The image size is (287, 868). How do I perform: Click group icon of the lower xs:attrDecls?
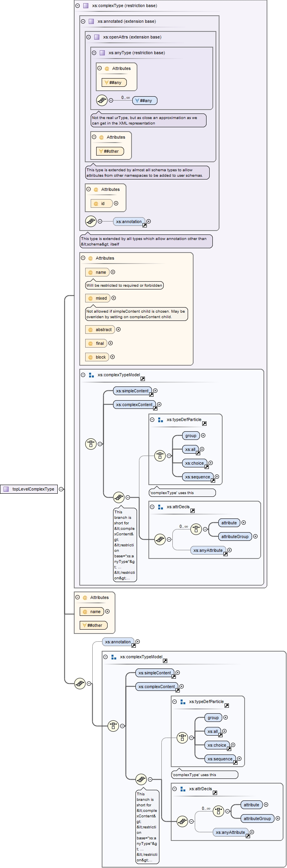coord(183,789)
